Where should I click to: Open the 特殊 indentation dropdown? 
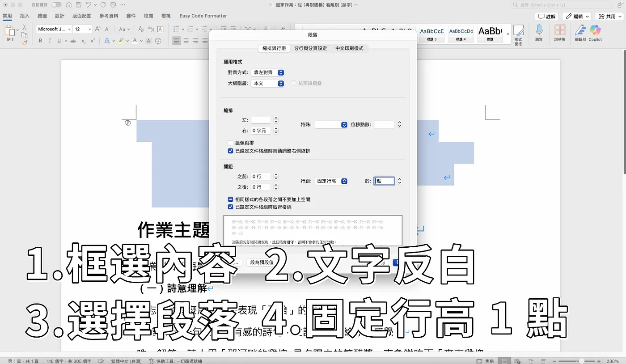point(331,125)
